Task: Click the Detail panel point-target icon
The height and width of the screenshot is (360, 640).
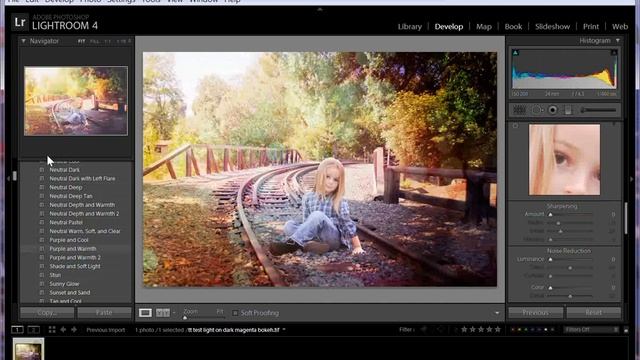Action: [x=516, y=126]
